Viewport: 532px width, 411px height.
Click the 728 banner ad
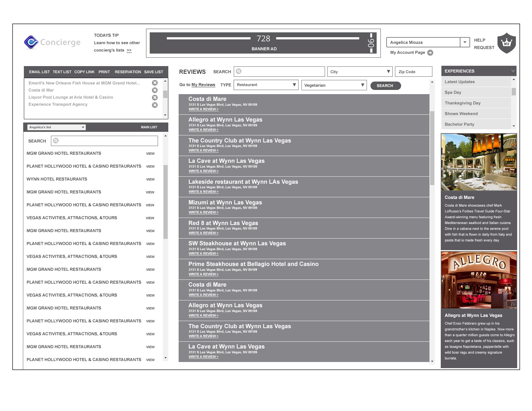tap(263, 43)
